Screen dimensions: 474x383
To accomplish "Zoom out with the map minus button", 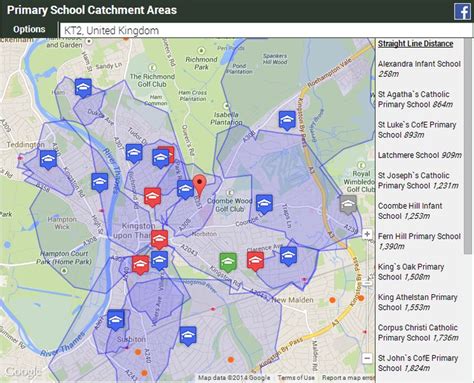I will pyautogui.click(x=367, y=359).
